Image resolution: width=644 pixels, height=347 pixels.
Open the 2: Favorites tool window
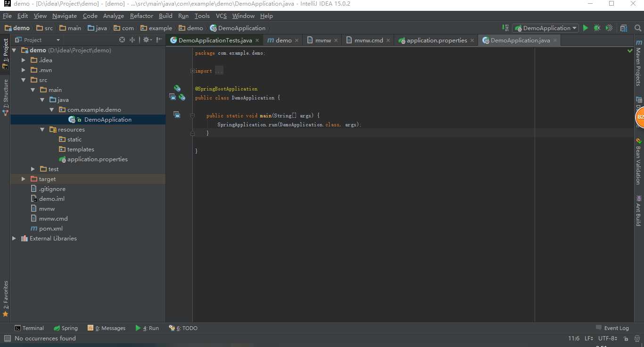click(x=6, y=298)
